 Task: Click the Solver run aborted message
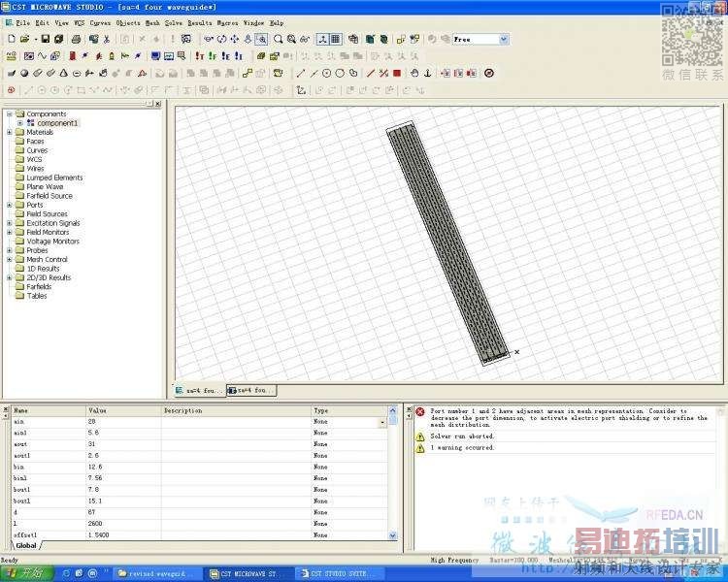click(x=462, y=436)
